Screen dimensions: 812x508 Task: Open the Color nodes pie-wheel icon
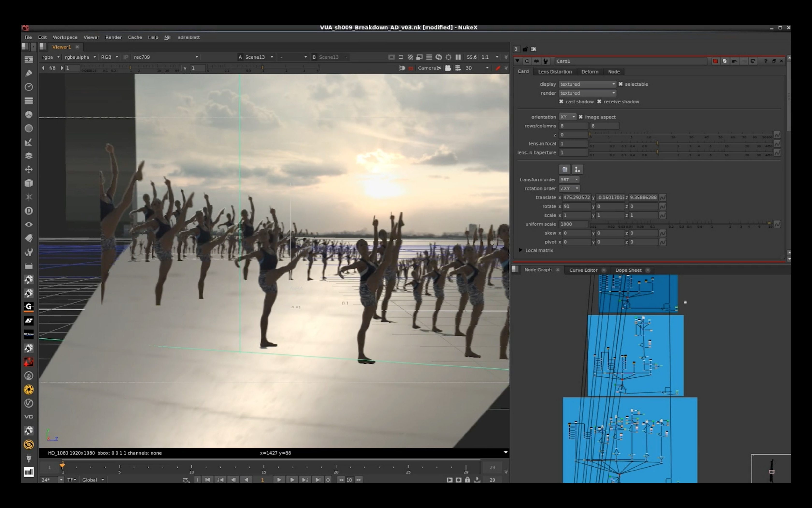[x=29, y=115]
